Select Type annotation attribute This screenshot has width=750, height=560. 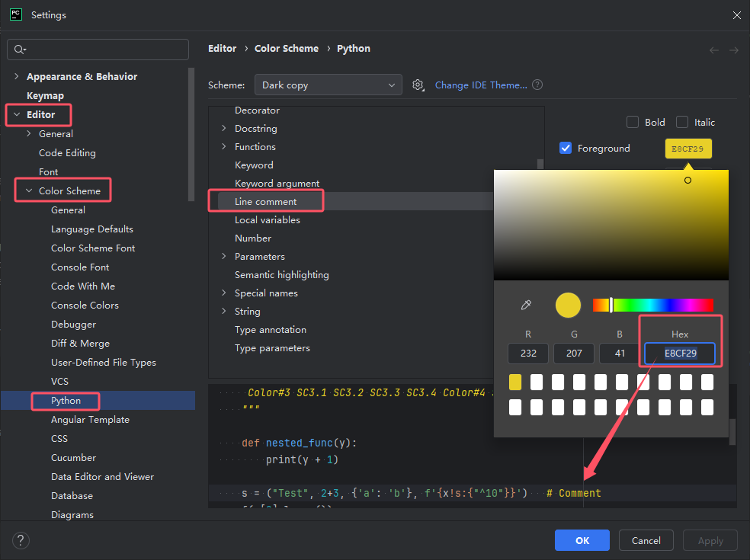point(271,330)
